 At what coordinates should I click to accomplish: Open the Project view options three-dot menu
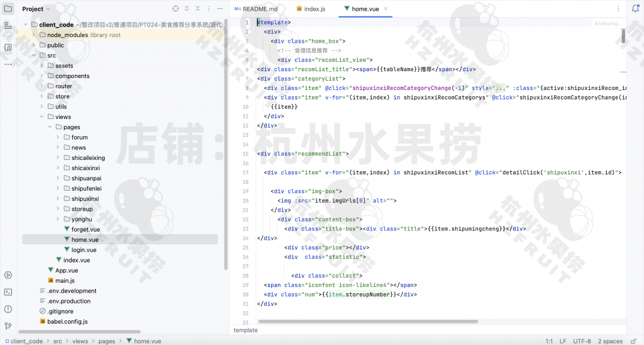point(209,9)
